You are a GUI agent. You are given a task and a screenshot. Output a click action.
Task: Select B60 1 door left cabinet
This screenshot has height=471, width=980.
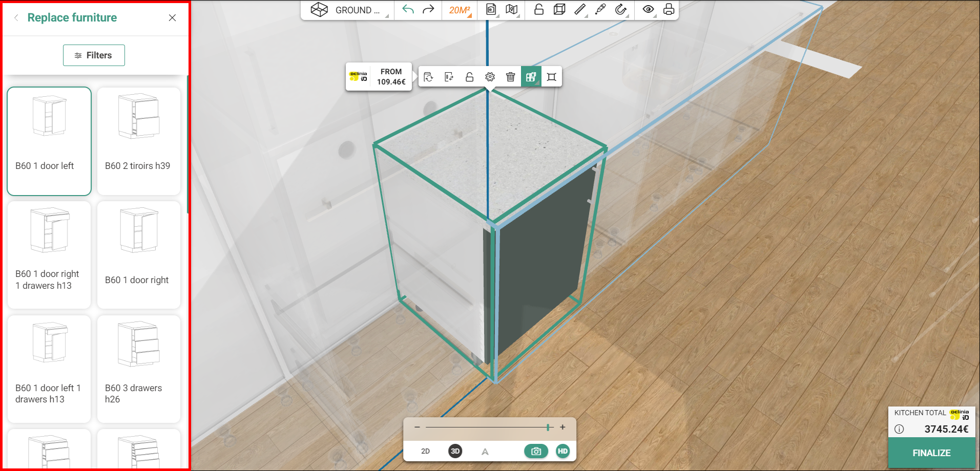tap(49, 141)
